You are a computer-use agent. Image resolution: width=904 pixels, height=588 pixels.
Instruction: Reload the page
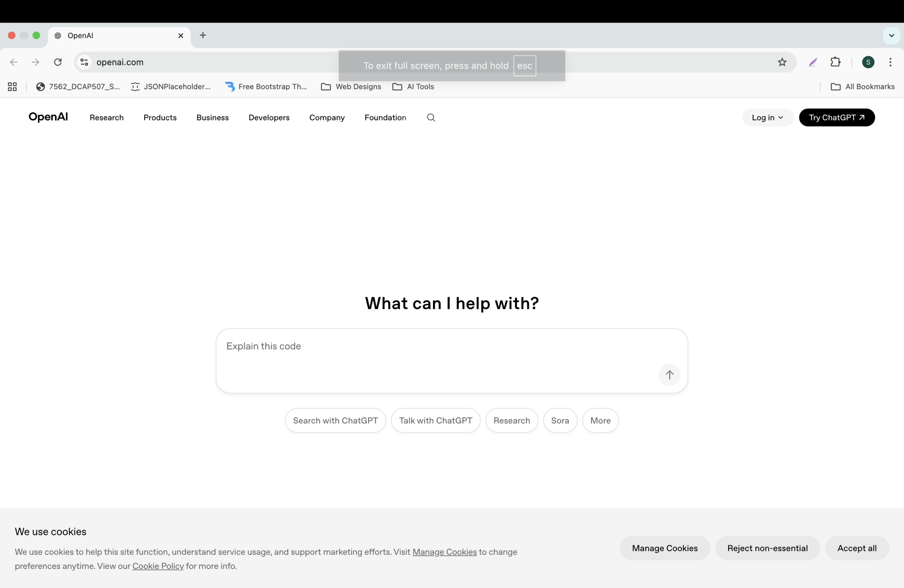58,62
